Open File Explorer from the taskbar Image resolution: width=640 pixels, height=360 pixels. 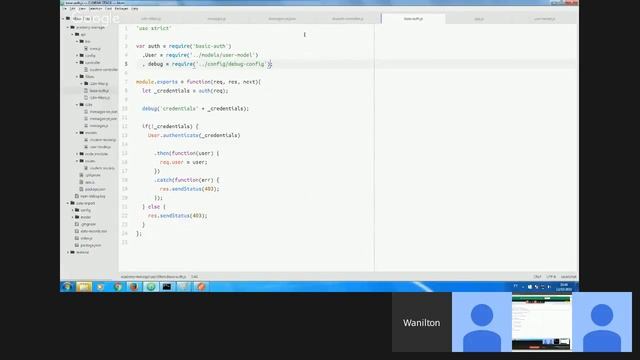point(84,287)
